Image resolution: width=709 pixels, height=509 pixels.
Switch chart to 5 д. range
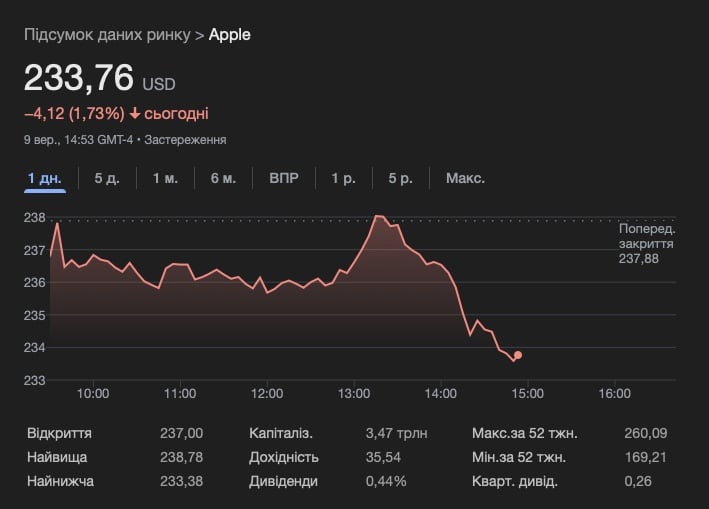[107, 178]
